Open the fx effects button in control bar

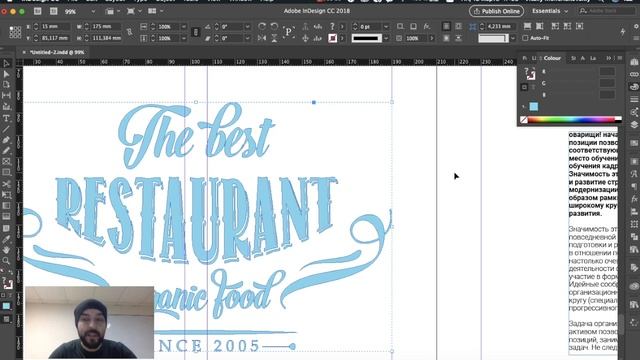(x=427, y=27)
